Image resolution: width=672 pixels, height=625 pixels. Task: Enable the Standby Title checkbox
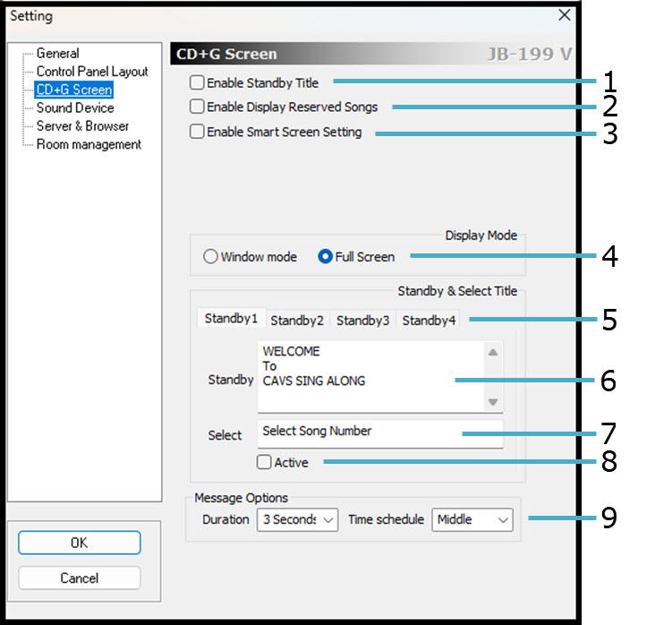[197, 83]
